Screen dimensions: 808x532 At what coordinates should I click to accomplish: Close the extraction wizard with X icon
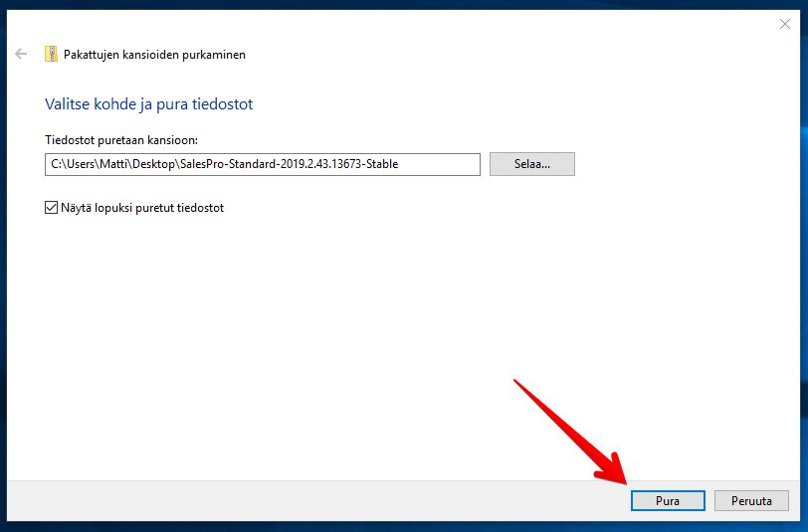click(x=785, y=24)
